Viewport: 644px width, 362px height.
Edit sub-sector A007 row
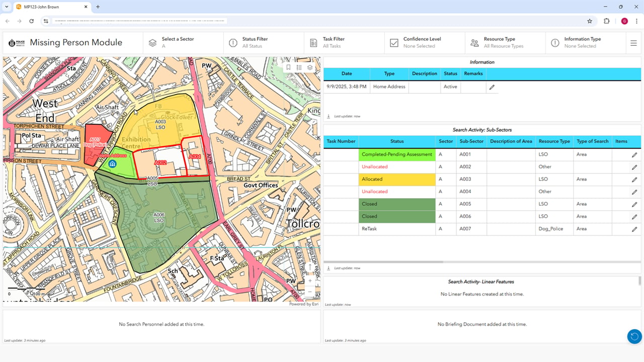(634, 229)
